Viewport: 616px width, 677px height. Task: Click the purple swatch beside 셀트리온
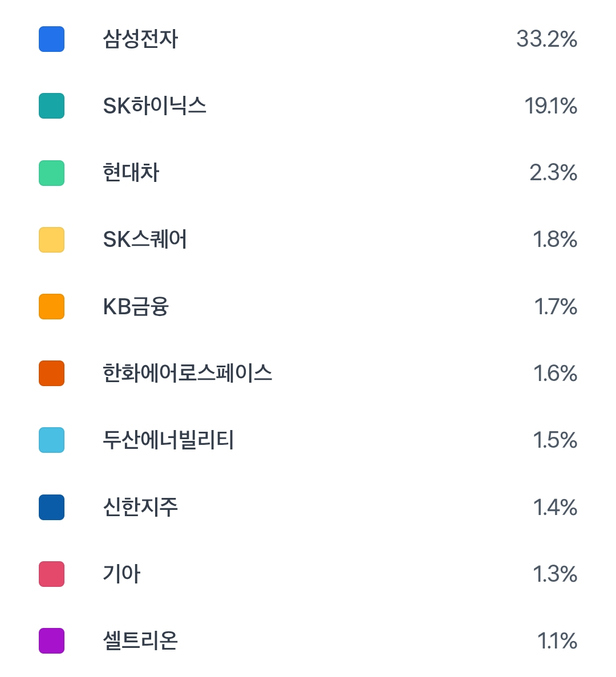(51, 640)
